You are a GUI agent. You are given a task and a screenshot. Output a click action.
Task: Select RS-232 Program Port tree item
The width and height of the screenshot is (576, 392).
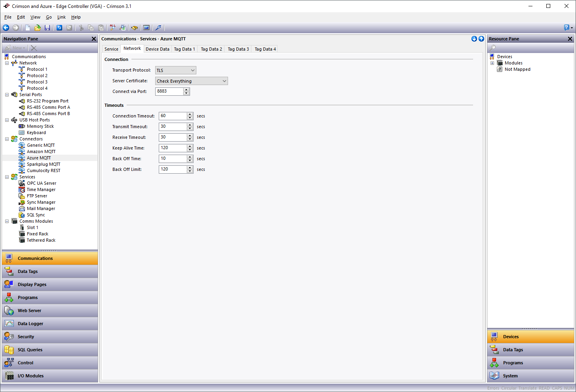[48, 101]
